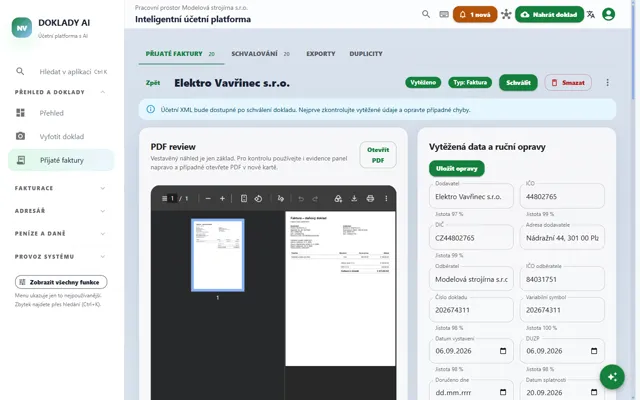
Task: Click the info icon in the XML notice
Action: coord(151,109)
